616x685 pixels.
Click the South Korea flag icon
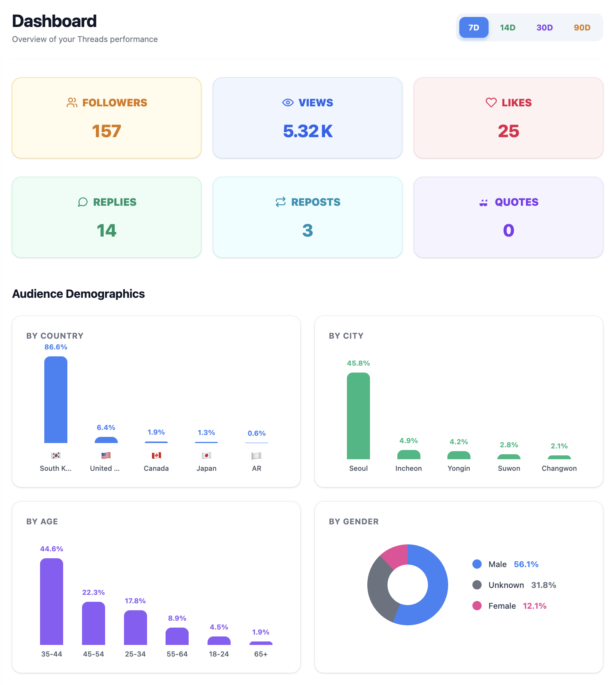coord(56,455)
